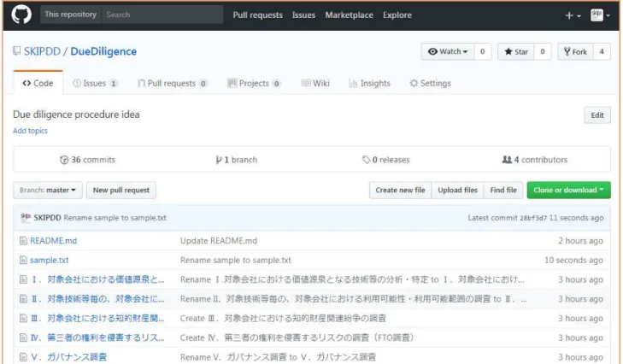Screen dimensions: 623x364
Task: Select the Code tab
Action: pos(38,83)
